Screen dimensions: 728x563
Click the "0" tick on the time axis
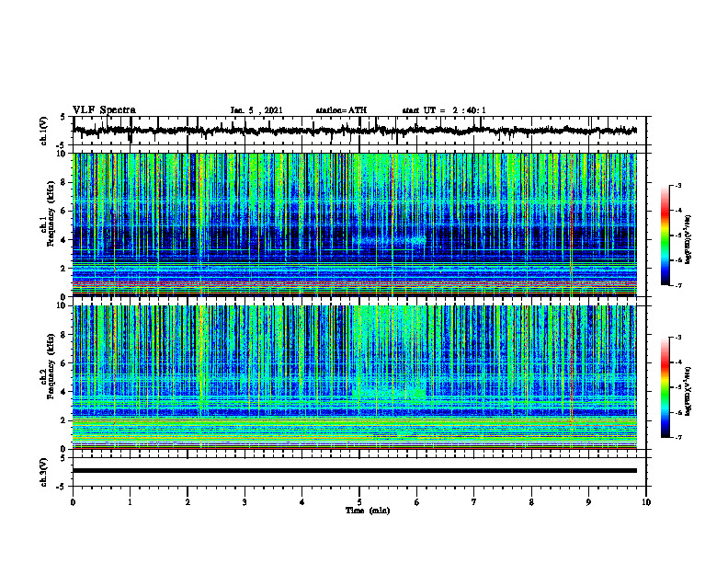click(73, 502)
